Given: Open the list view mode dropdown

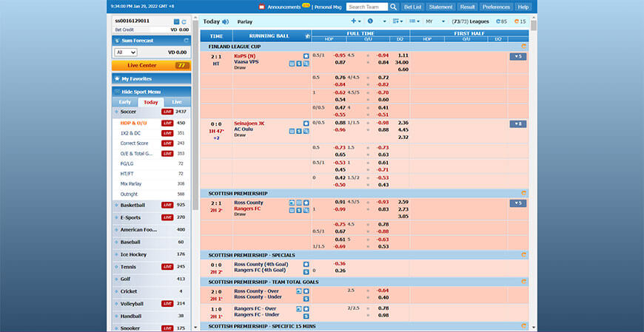Looking at the screenshot, I should pyautogui.click(x=415, y=21).
